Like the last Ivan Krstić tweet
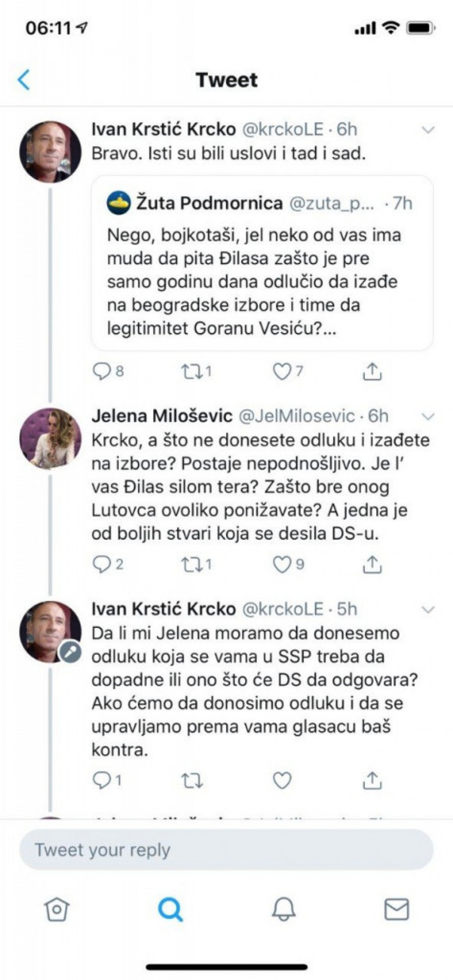The height and width of the screenshot is (980, 453). tap(282, 781)
